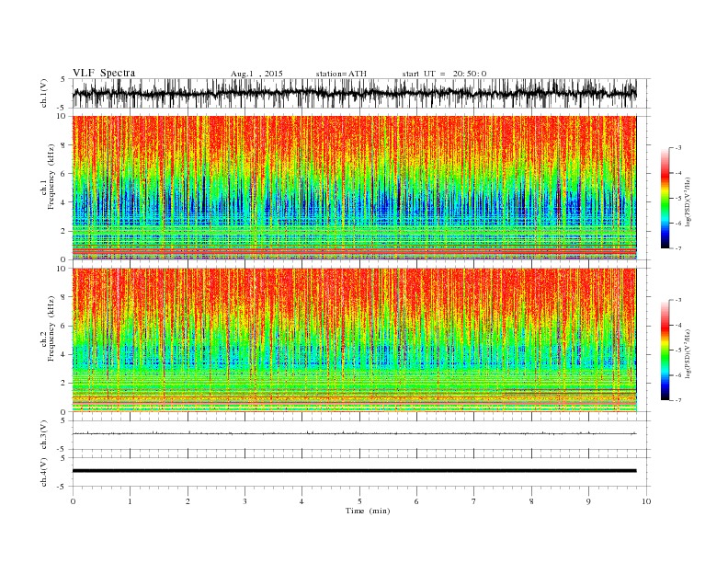Click the "ch.3(V)" axis label
This screenshot has width=728, height=563.
click(x=44, y=435)
